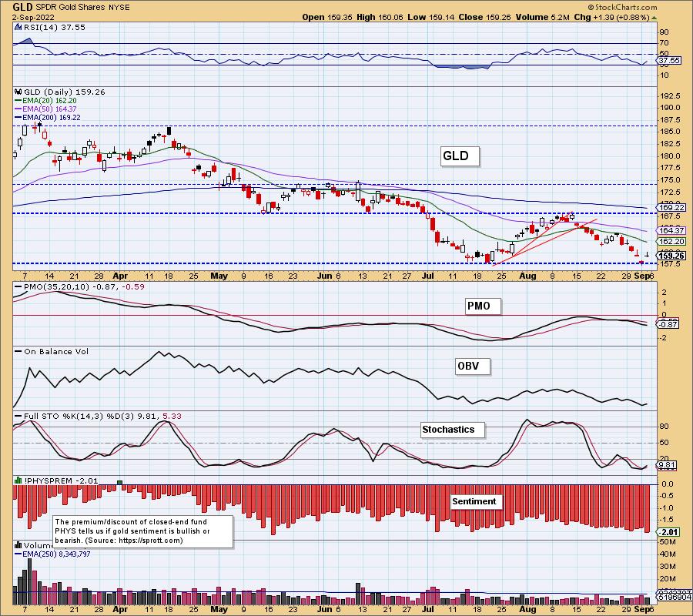This screenshot has width=693, height=616.
Task: Click the RSI(14) indicator area icon
Action: 18,27
